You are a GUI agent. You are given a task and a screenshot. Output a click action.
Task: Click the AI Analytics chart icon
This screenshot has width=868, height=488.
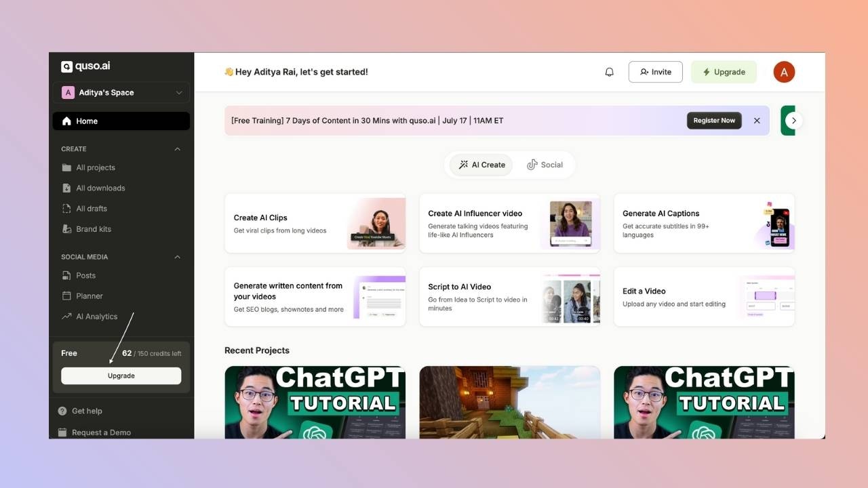click(x=66, y=317)
